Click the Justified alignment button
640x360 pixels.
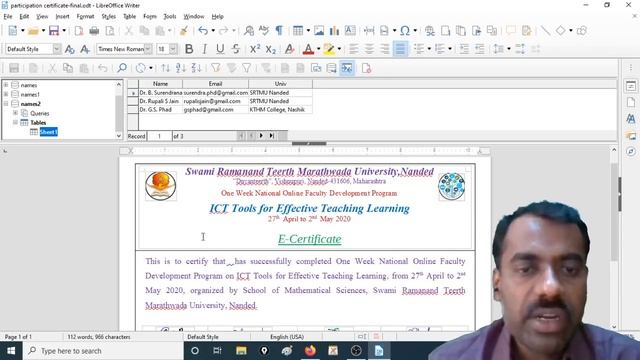pos(400,49)
